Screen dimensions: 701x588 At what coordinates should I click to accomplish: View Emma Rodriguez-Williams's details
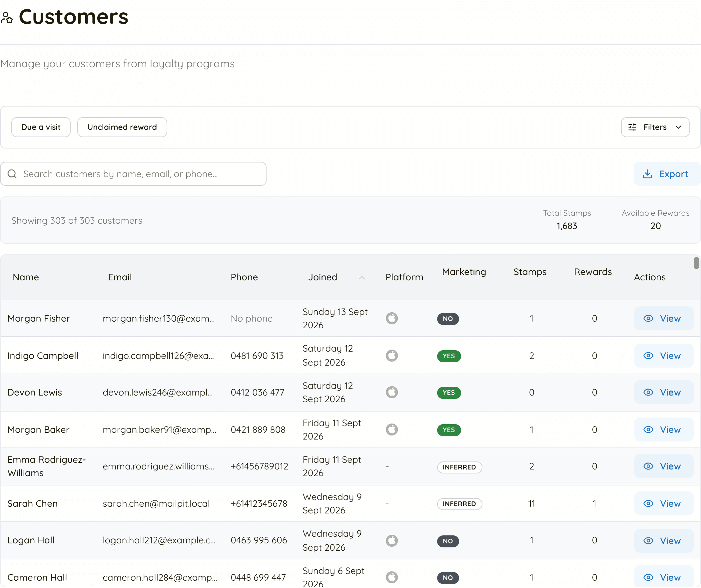[x=664, y=466]
